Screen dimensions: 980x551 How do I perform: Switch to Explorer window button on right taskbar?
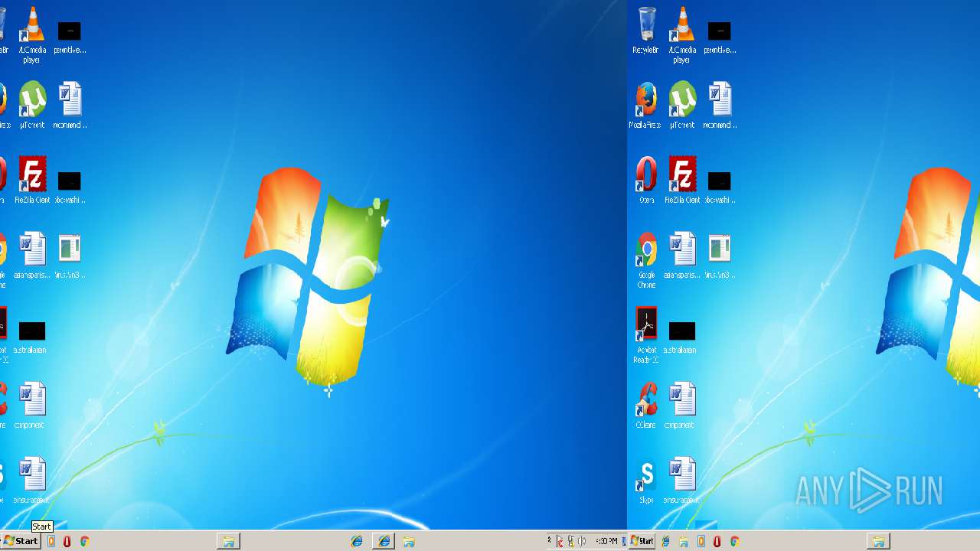pos(878,541)
